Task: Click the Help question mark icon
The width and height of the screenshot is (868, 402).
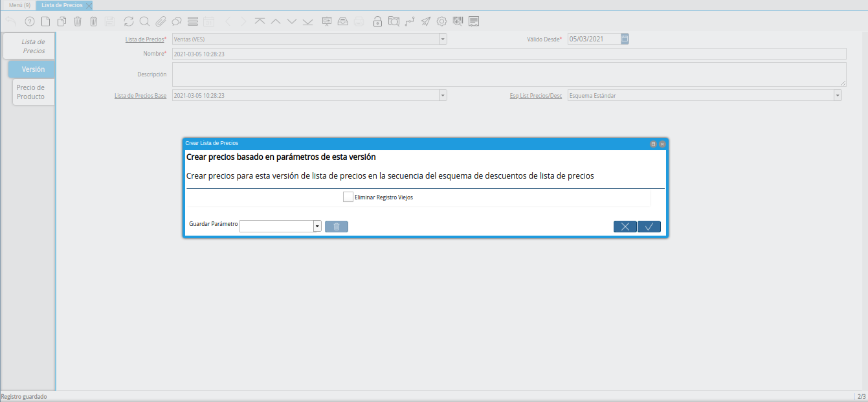Action: tap(30, 21)
